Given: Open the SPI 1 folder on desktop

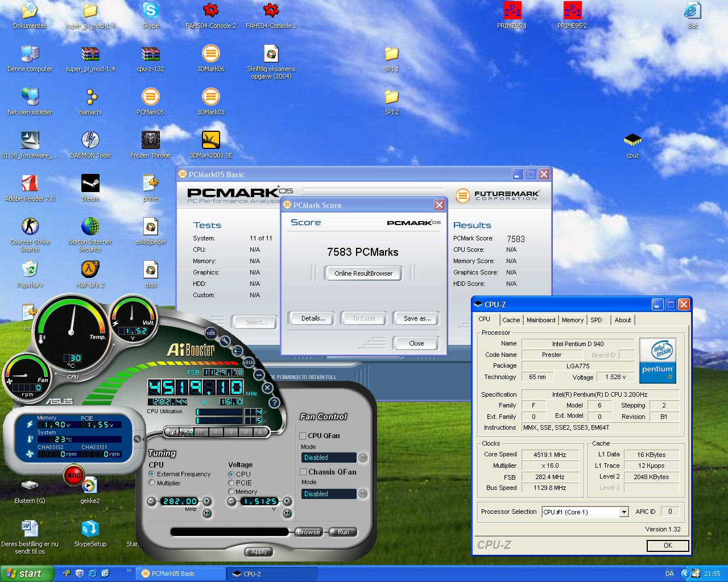Looking at the screenshot, I should click(391, 59).
